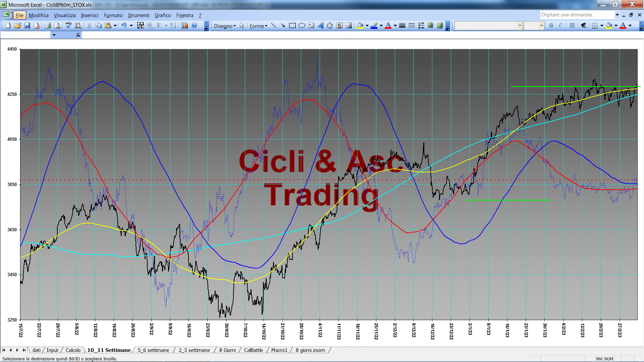644x362 pixels.
Task: Expand drawing toolbar Fill Color arrow
Action: tap(367, 25)
